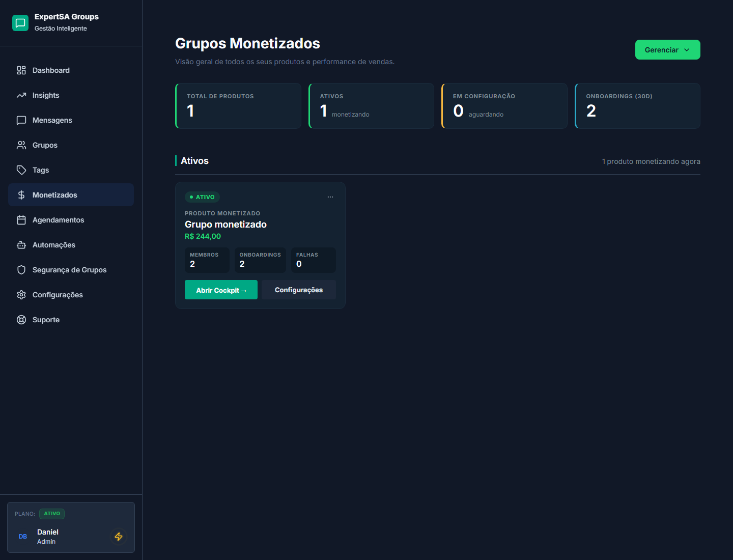
Task: Expand the Gerenciar dropdown chevron
Action: 687,50
